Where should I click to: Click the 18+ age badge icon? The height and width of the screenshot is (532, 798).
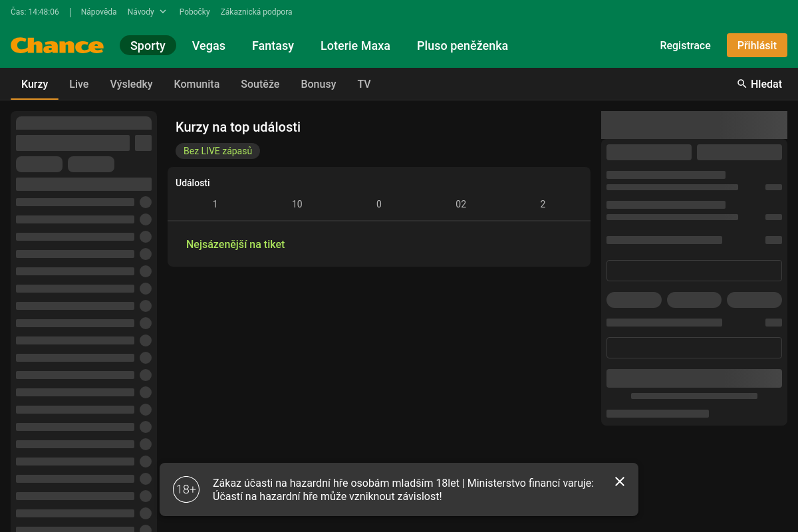click(x=186, y=489)
